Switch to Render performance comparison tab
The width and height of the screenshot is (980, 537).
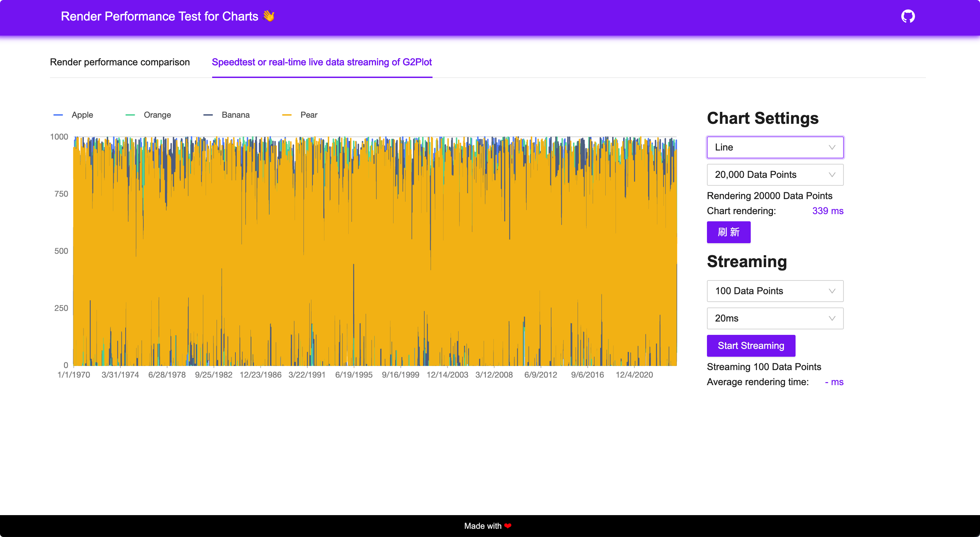pyautogui.click(x=120, y=62)
